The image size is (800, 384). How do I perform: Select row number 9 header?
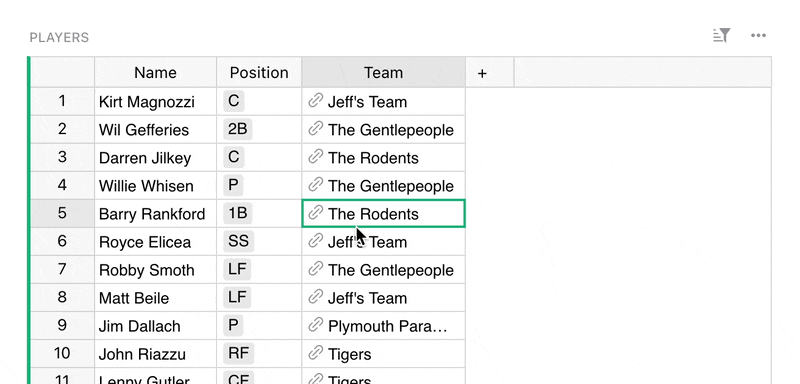coord(62,325)
